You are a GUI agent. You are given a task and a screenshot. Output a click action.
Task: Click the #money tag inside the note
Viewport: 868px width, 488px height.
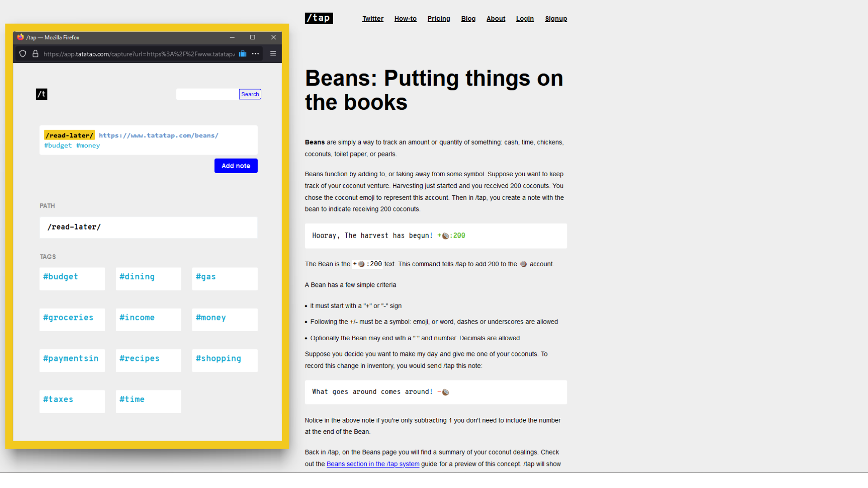[x=88, y=145]
